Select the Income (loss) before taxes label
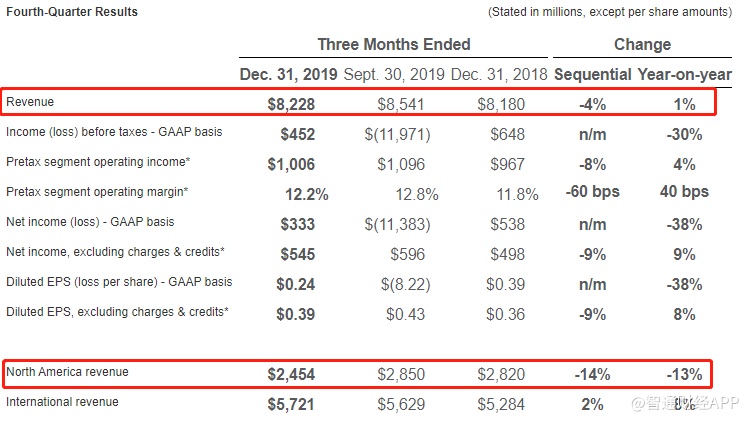The width and height of the screenshot is (749, 422). [x=114, y=132]
